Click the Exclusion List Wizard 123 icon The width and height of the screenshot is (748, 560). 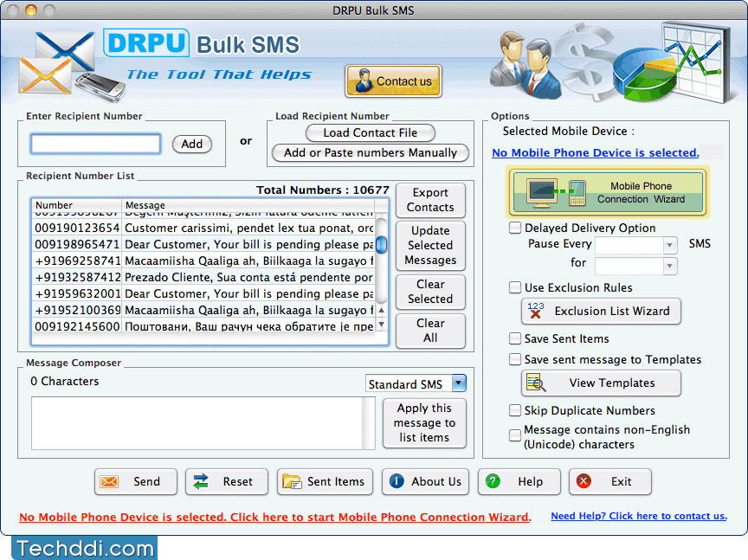(x=536, y=311)
